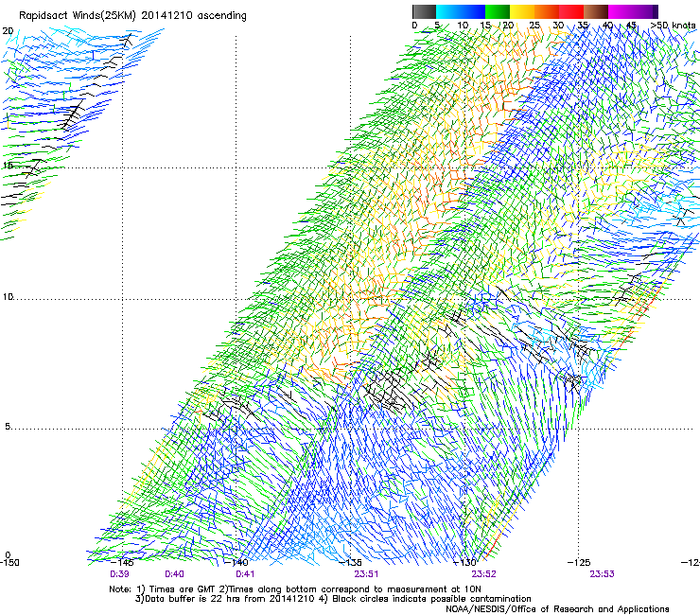
Task: Click the latitude label '20'
Action: (8, 31)
